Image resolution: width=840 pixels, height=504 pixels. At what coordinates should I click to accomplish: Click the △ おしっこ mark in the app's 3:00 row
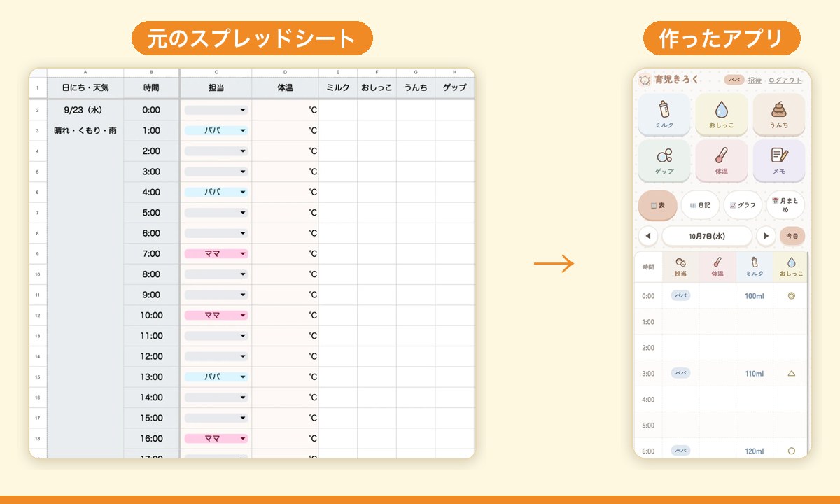tap(792, 374)
